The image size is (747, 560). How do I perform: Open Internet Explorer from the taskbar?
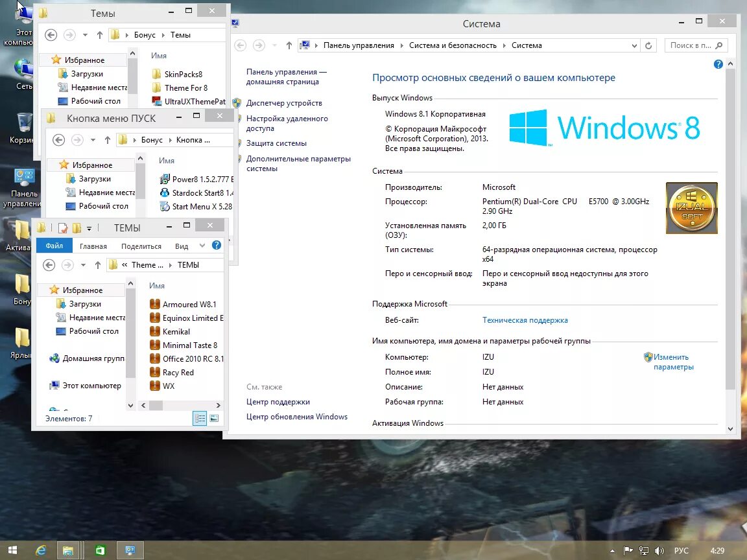pos(41,550)
